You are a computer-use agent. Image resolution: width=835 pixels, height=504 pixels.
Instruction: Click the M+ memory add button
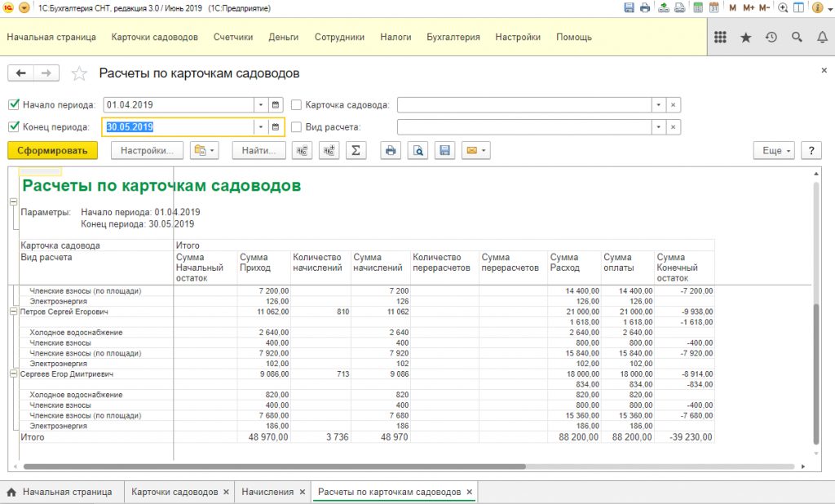[749, 8]
